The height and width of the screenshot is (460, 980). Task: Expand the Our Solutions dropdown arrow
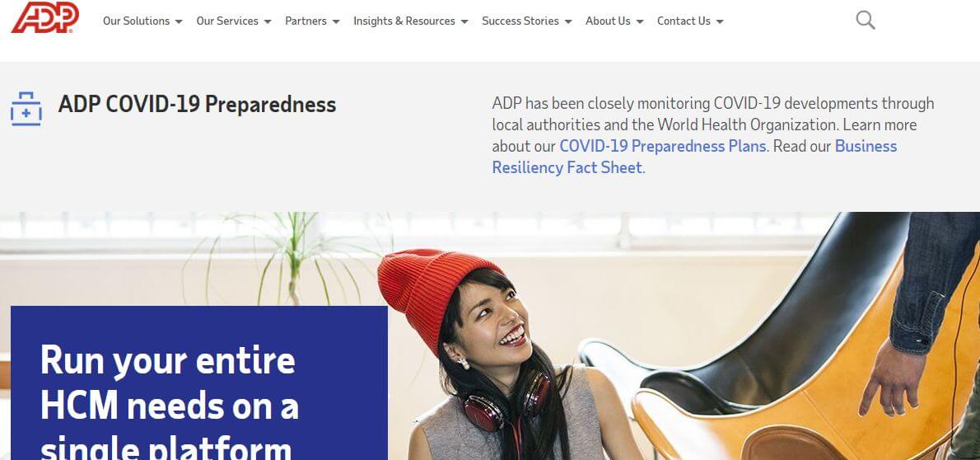[179, 21]
